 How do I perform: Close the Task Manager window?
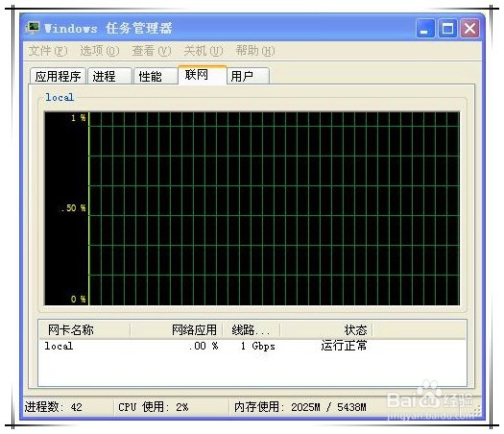(470, 29)
